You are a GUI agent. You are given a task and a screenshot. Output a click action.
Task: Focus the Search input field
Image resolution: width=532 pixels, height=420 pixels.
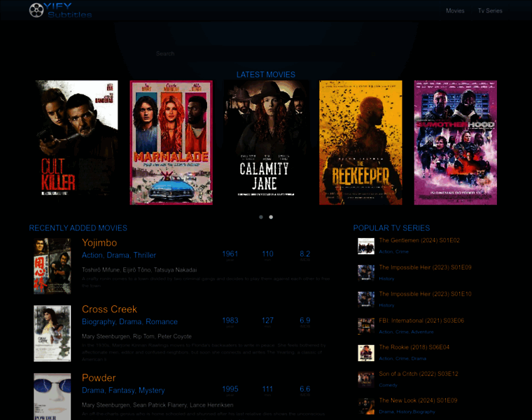point(266,54)
